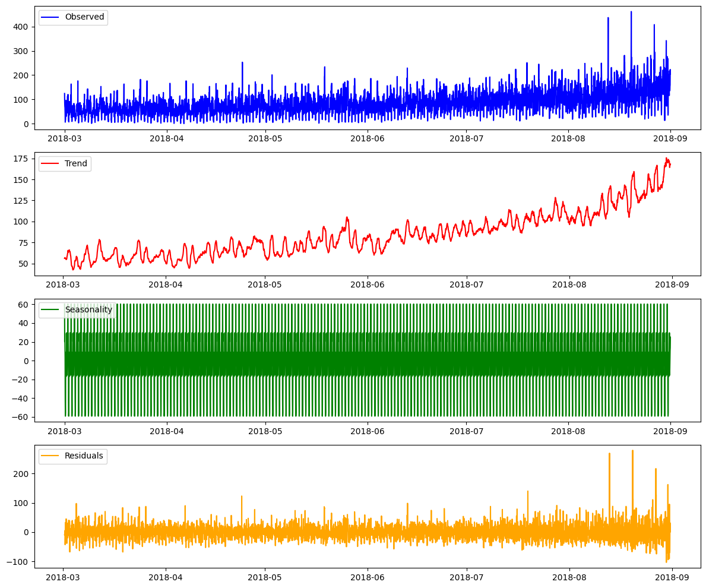Click the 2018-04 x-axis label under Trend plot
706x588 pixels.
pyautogui.click(x=166, y=284)
